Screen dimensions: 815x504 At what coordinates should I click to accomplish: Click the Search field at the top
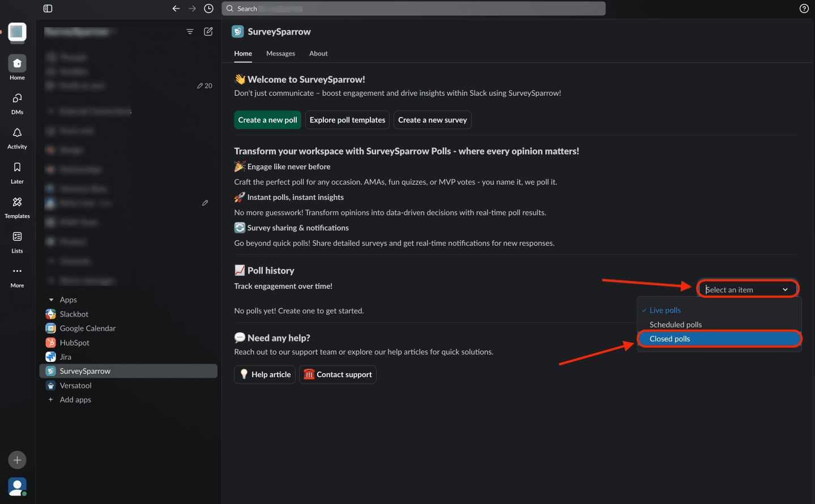click(x=413, y=8)
